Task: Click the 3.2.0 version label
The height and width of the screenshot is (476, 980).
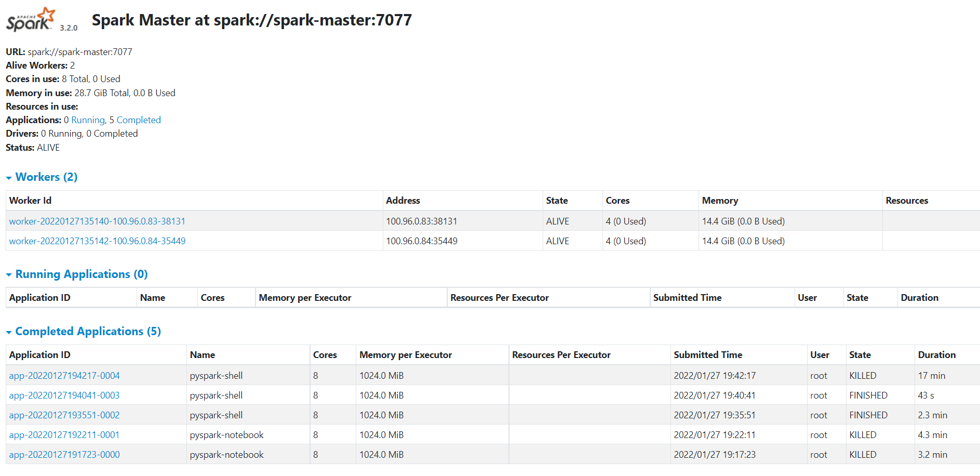Action: (x=69, y=28)
